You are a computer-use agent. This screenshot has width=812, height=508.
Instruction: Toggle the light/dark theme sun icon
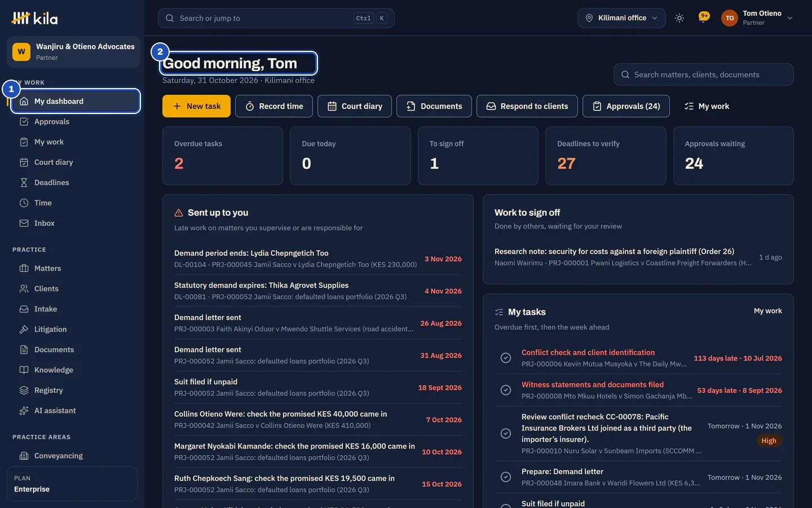(679, 18)
